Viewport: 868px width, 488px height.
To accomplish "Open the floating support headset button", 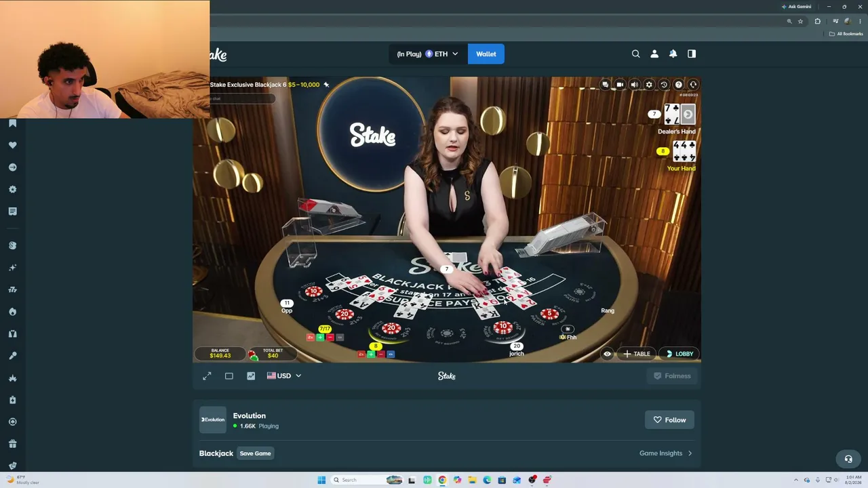I will [848, 459].
